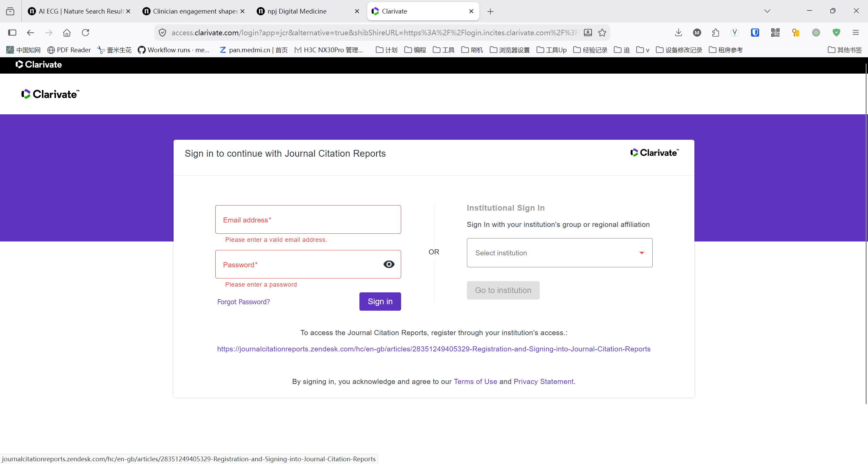Image resolution: width=868 pixels, height=464 pixels.
Task: Click the purple Sign in button
Action: point(380,302)
